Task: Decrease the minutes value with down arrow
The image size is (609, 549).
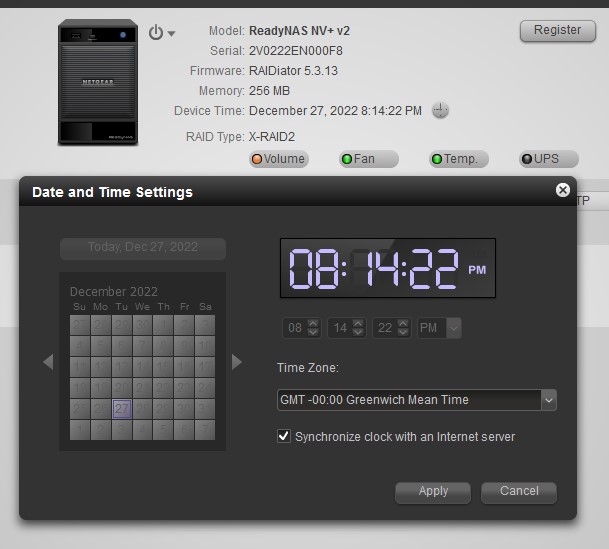Action: click(x=358, y=332)
